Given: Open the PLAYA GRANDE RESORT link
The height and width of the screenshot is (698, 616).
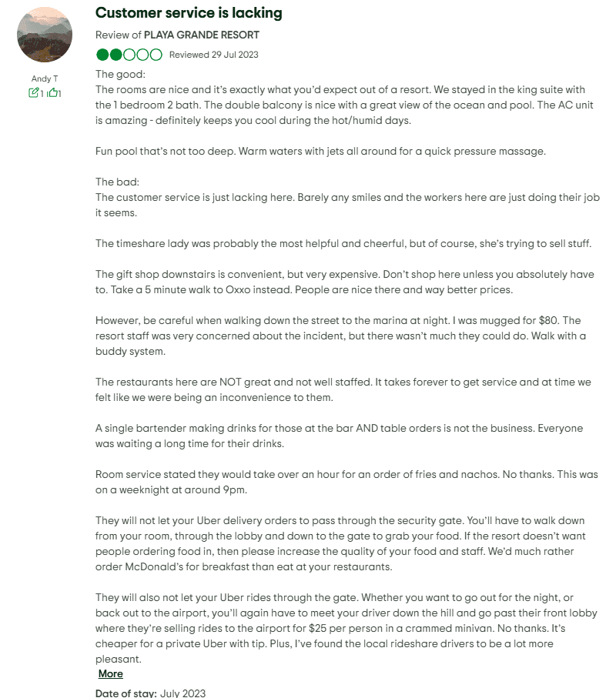Looking at the screenshot, I should (201, 35).
